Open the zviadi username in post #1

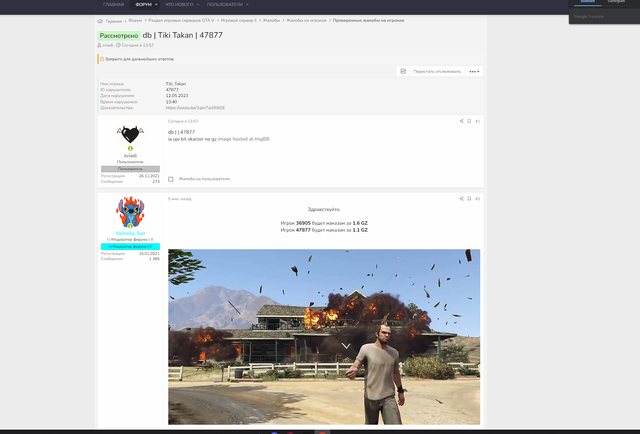coord(130,156)
